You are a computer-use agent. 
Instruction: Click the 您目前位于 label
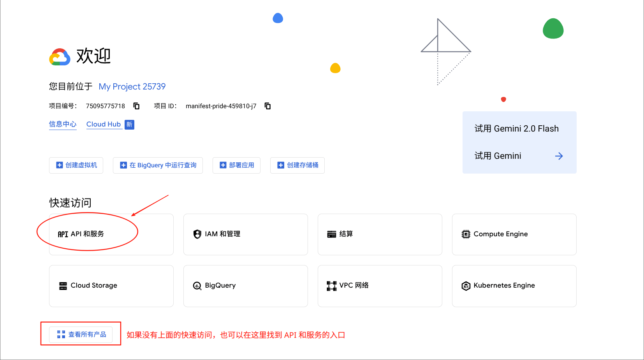click(x=70, y=86)
